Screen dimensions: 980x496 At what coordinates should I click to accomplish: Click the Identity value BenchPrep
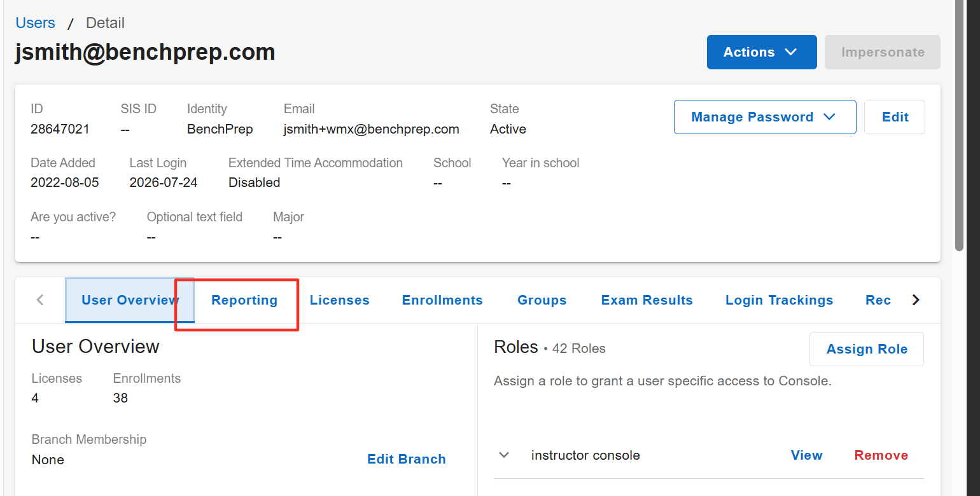click(220, 129)
